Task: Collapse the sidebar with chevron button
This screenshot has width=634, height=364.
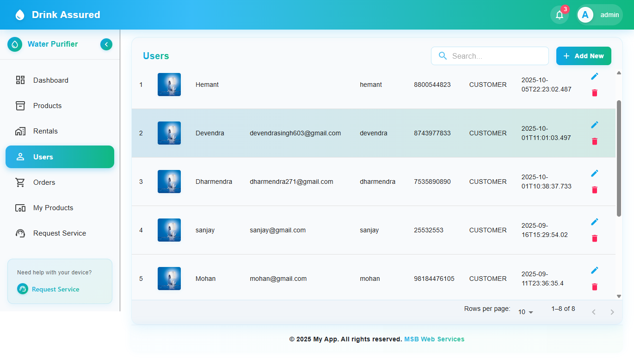Action: click(106, 44)
